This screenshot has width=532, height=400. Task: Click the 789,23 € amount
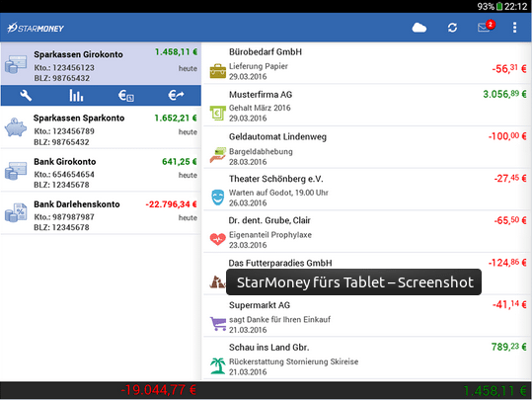pos(509,347)
